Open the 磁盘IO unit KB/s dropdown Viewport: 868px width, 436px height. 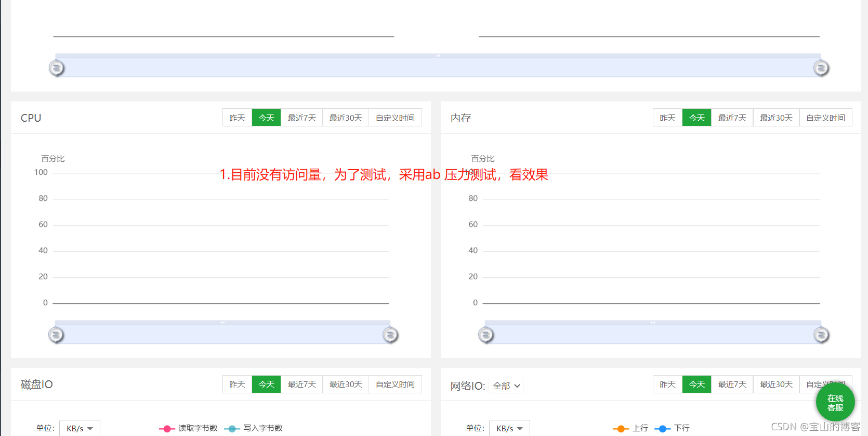pyautogui.click(x=80, y=428)
